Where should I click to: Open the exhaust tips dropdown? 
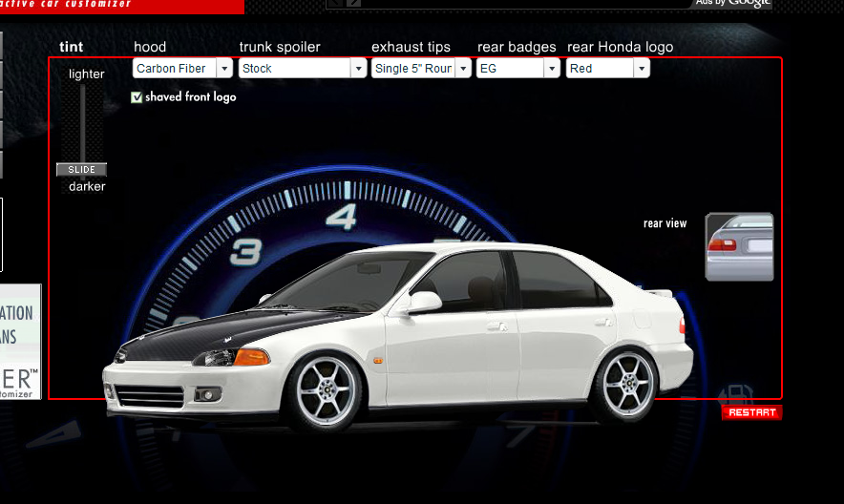click(x=421, y=69)
